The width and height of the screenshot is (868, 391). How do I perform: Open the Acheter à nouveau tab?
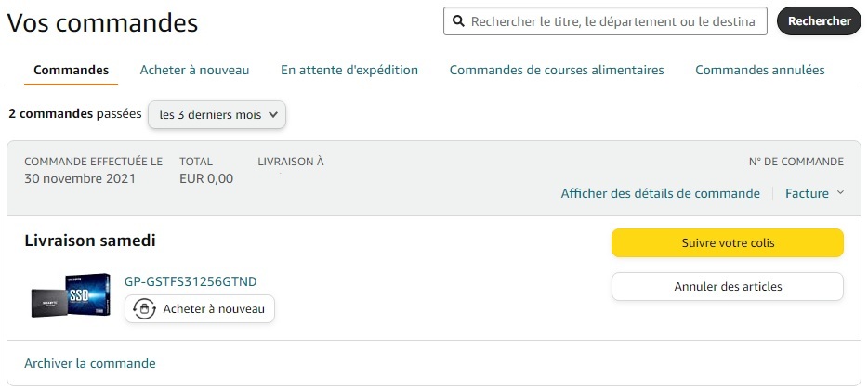tap(194, 70)
